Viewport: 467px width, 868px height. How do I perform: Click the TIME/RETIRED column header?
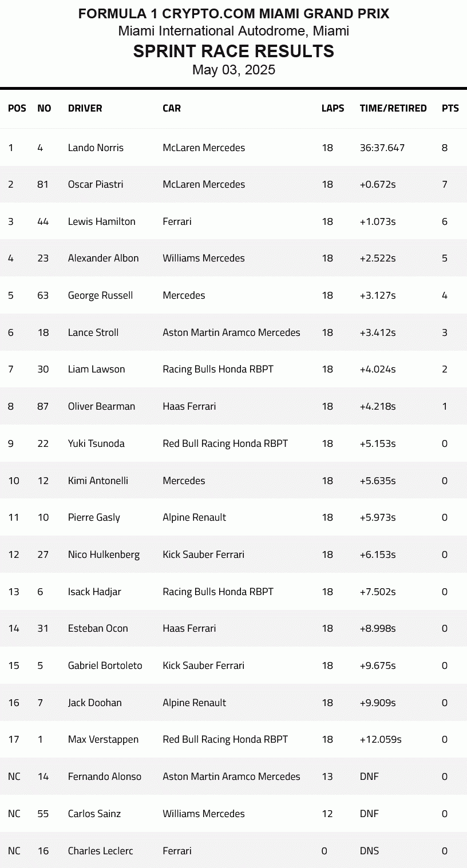pos(393,108)
